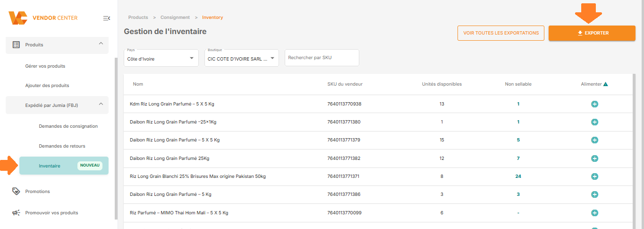
Task: Click the Produits list icon in sidebar
Action: click(x=16, y=44)
